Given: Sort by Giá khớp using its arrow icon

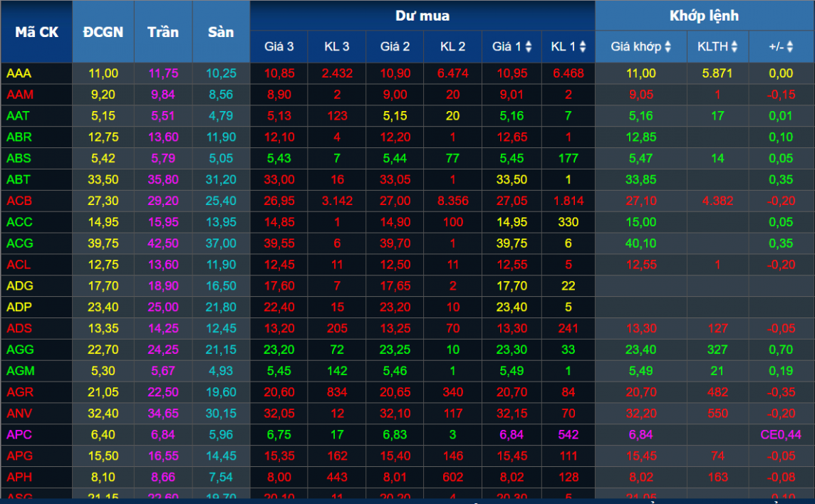Looking at the screenshot, I should pos(668,47).
